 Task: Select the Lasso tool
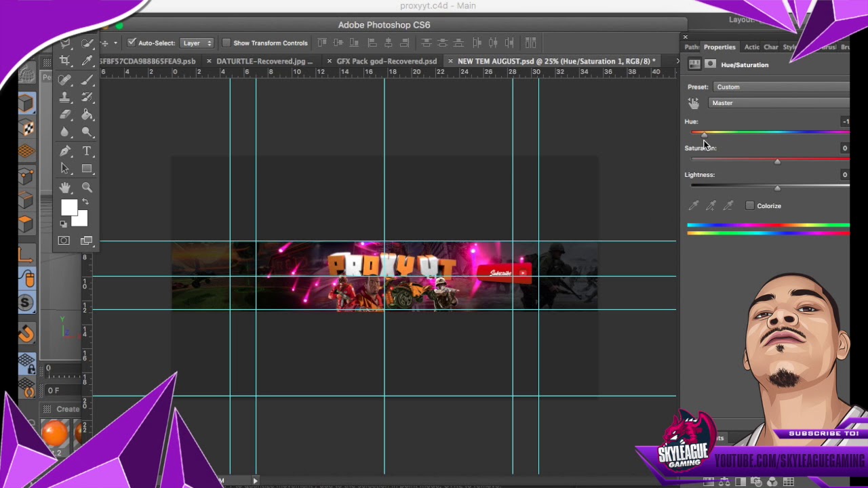click(x=65, y=44)
